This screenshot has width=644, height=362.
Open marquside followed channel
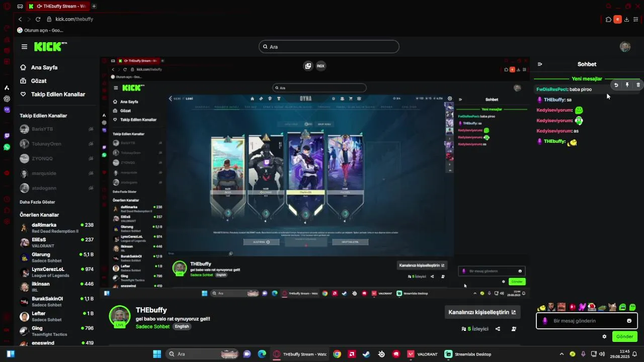[x=56, y=173]
